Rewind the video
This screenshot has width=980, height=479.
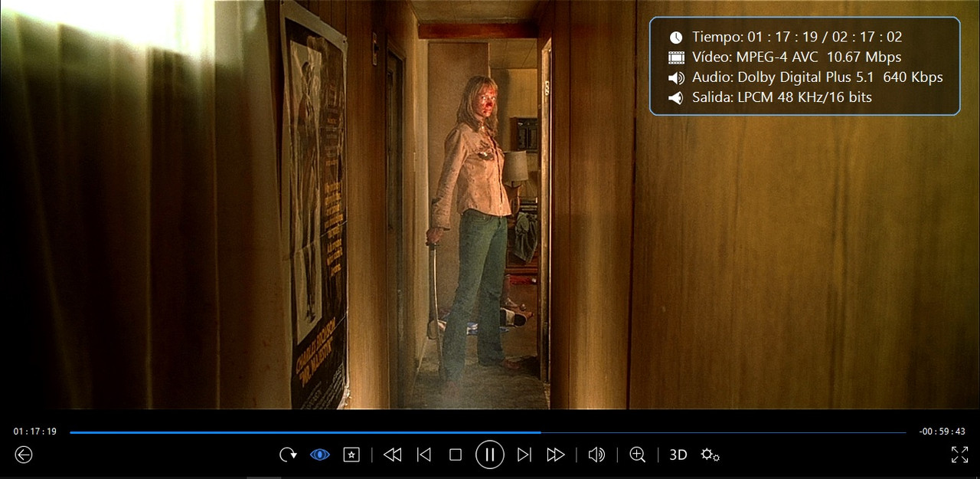click(x=392, y=454)
